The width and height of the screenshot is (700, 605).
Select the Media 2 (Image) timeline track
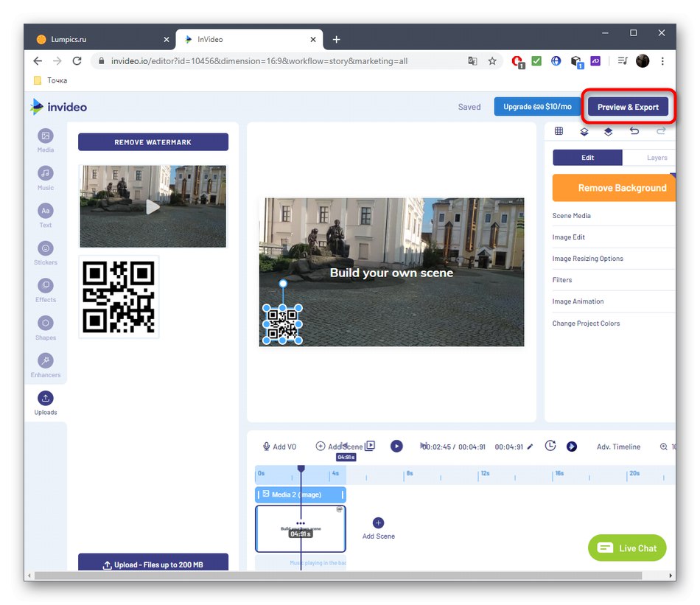point(301,494)
